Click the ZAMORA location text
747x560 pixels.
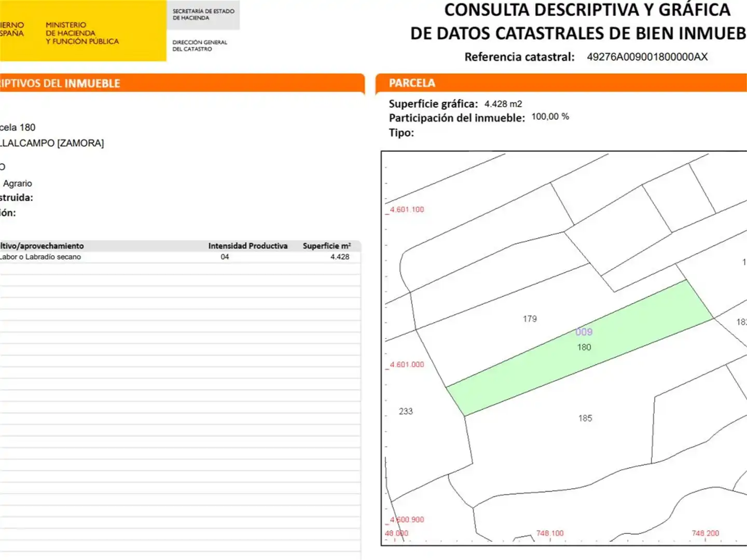tap(80, 143)
